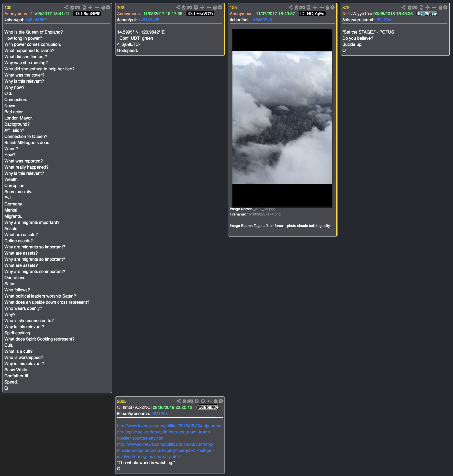Click the ID: hHkrVD7x badge
Image resolution: width=453 pixels, height=476 pixels.
200,14
